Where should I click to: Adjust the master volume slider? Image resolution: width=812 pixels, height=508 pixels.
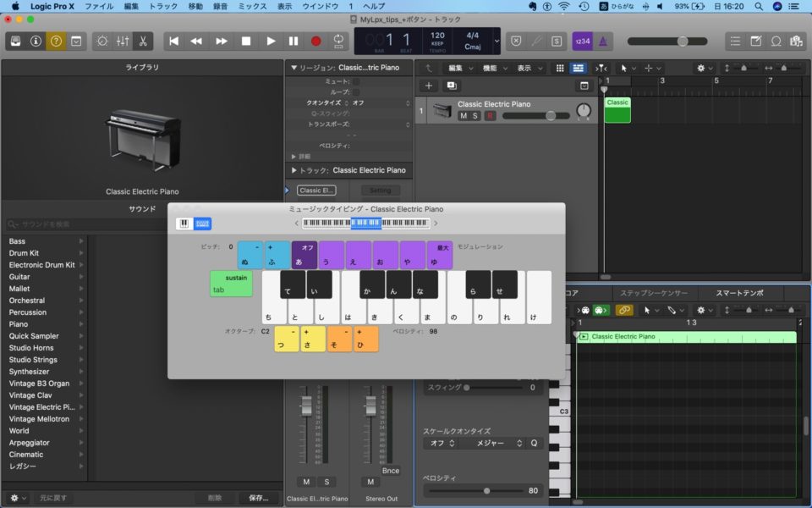click(x=667, y=41)
